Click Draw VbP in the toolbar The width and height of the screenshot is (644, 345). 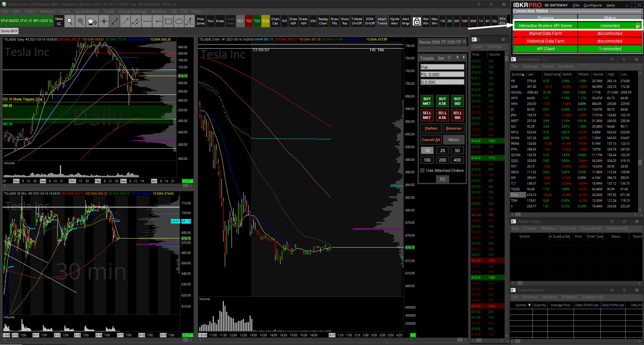pyautogui.click(x=293, y=21)
